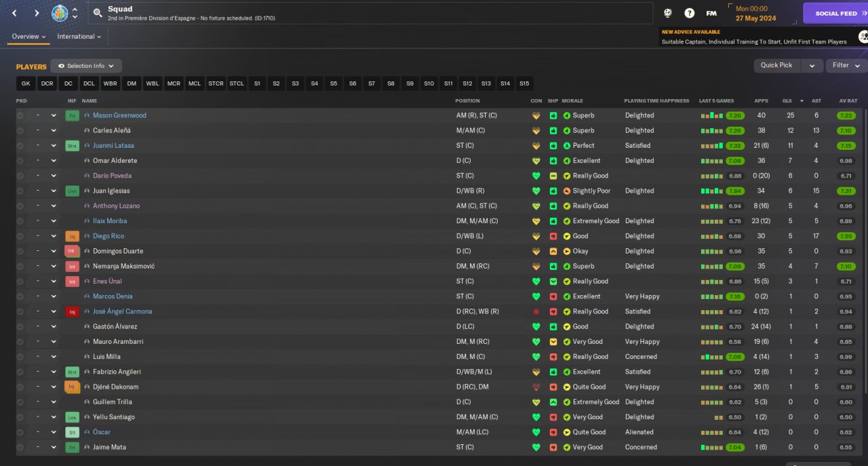Expand position dropdown for Gastón Álvarez
Viewport: 868px width, 466px height.
(54, 326)
